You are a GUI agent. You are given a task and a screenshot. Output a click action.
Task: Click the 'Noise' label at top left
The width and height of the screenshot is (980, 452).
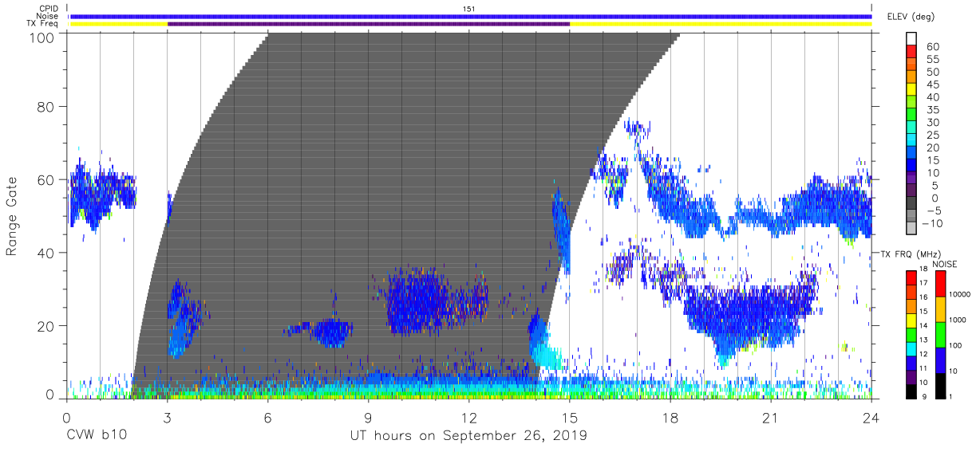coord(48,16)
